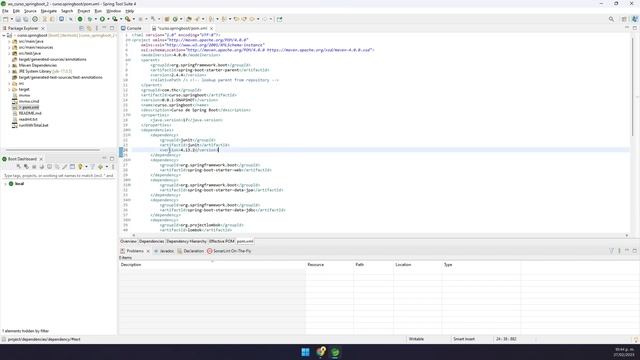The width and height of the screenshot is (640, 360).
Task: Open dropdown arrow beside New icon
Action: [x=11, y=19]
